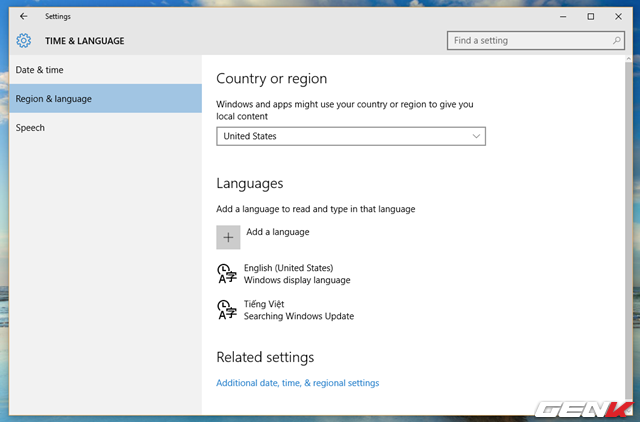
Task: Click the Windows display language text
Action: 297,280
